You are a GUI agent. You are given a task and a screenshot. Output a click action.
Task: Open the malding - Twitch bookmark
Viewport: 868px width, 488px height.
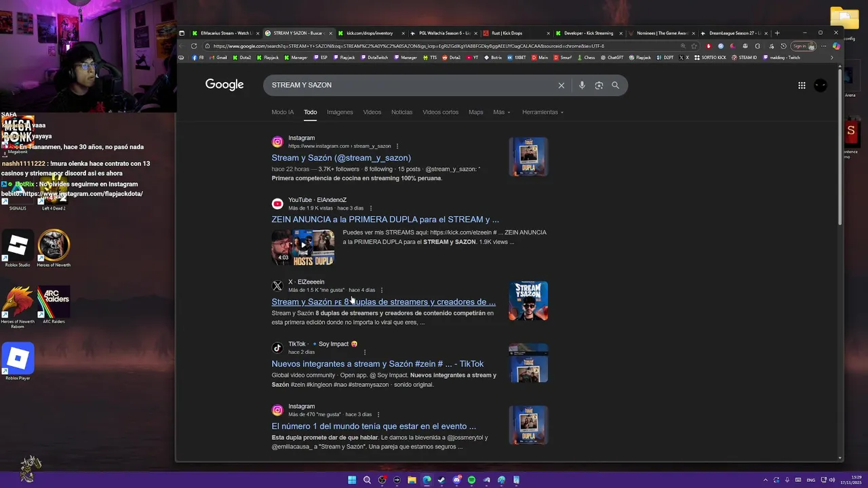782,58
